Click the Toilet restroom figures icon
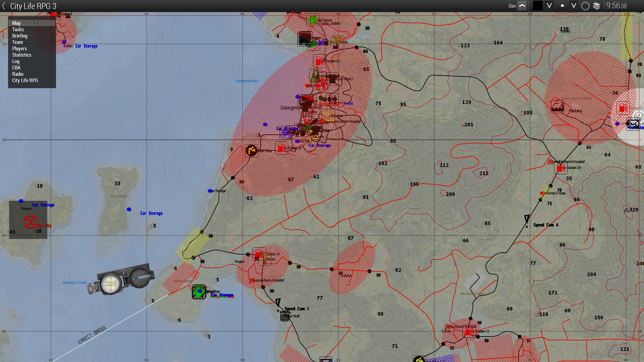 (332, 99)
